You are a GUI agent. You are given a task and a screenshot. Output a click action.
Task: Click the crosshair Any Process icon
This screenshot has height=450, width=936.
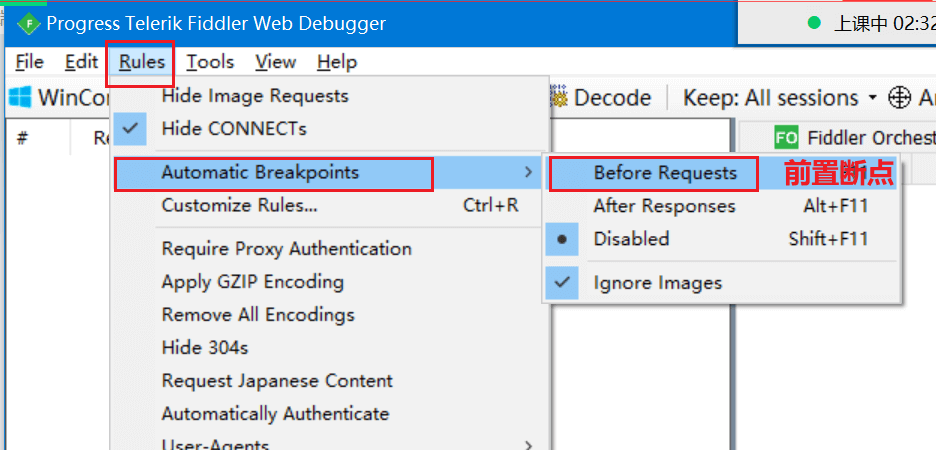(899, 98)
